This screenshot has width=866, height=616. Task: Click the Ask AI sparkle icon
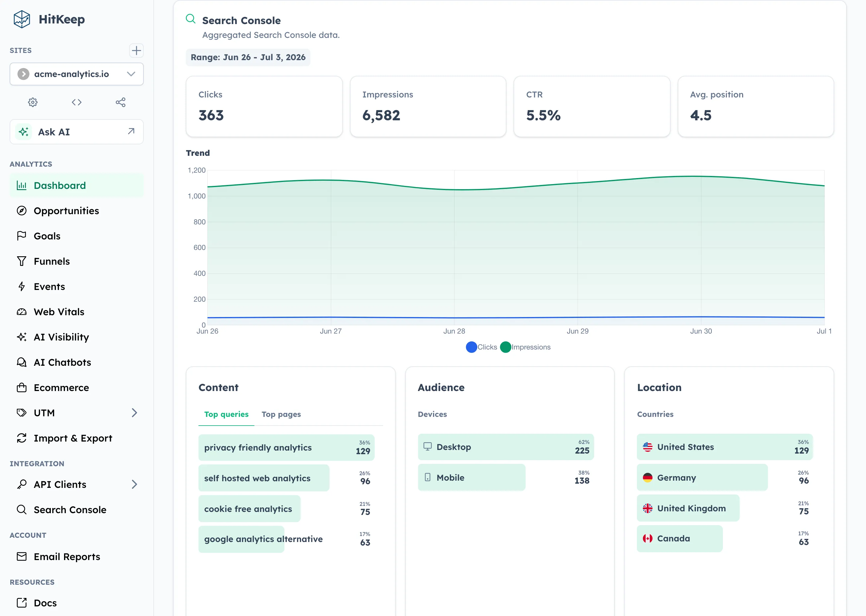pos(23,132)
